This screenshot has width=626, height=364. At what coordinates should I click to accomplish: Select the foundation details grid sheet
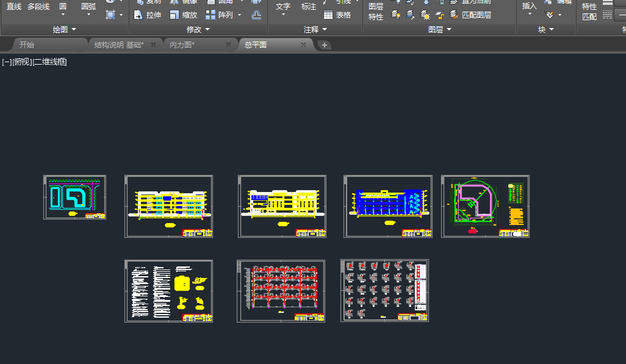tap(384, 291)
